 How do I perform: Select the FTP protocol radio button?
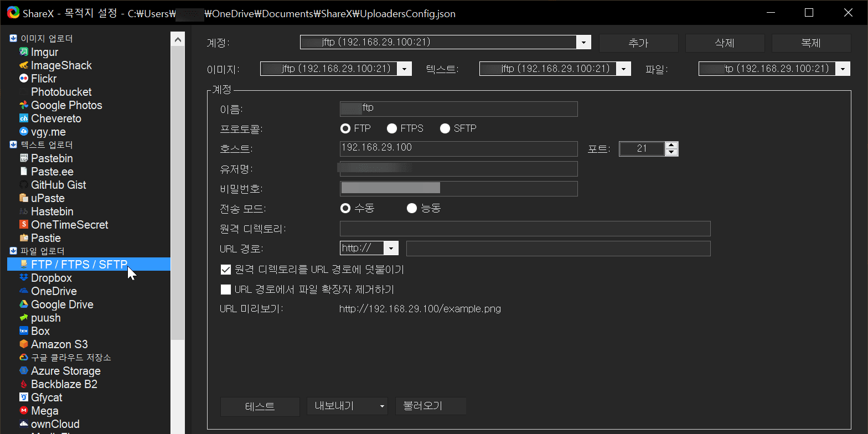click(345, 128)
